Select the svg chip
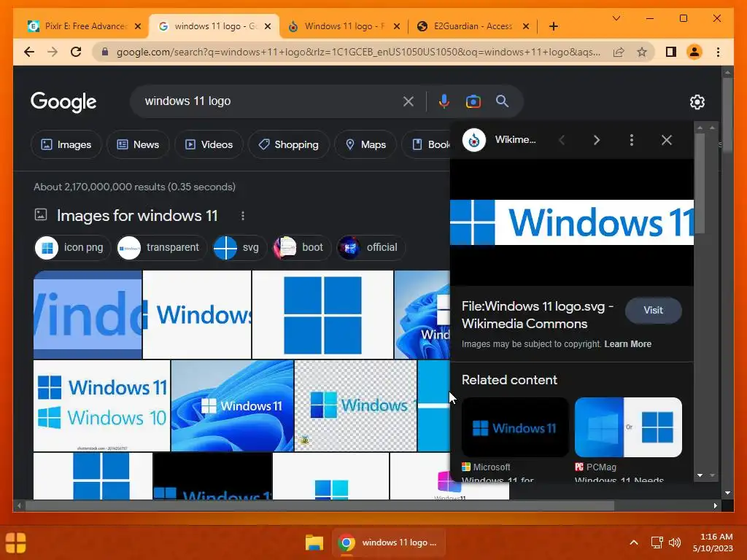747x560 pixels. (239, 248)
